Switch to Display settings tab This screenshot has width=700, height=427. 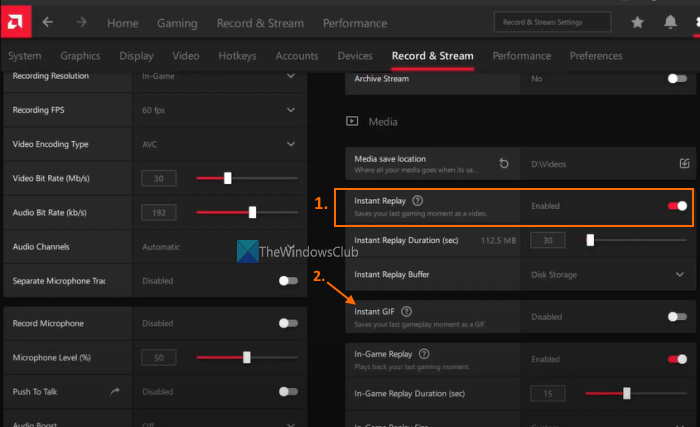tap(136, 56)
